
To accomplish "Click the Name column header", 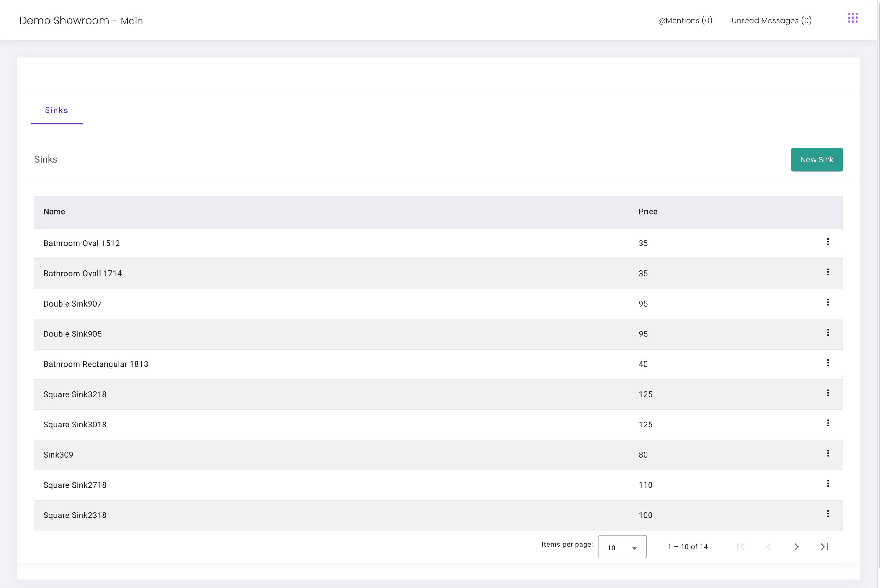I will tap(54, 212).
